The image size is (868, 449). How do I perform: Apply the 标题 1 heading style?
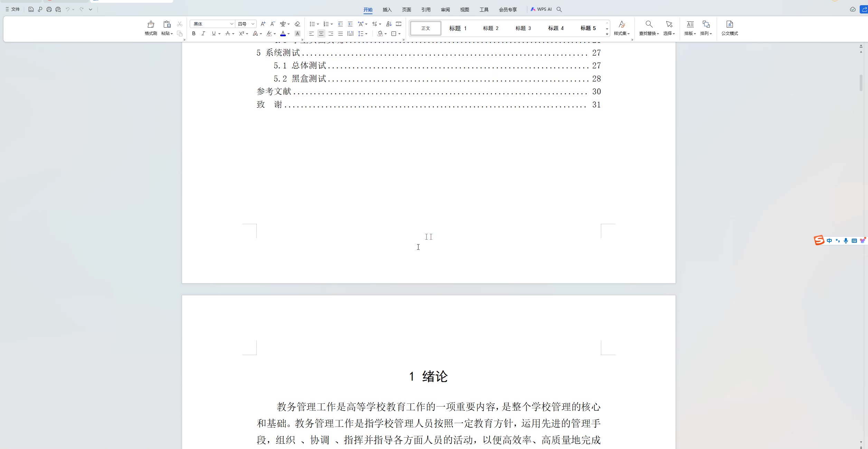(x=458, y=28)
